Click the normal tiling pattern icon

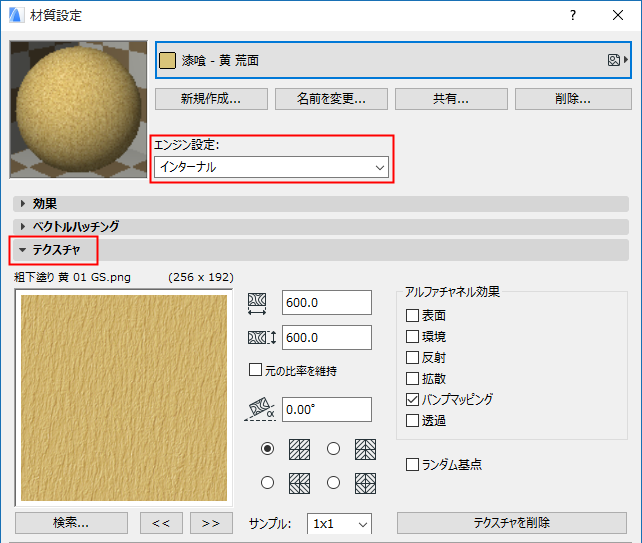(299, 449)
